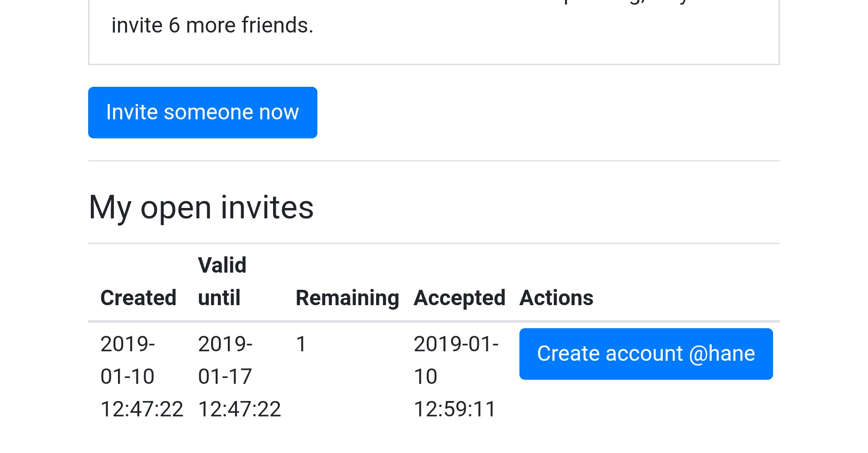The image size is (868, 453).
Task: Click the Remaining column header
Action: [347, 298]
